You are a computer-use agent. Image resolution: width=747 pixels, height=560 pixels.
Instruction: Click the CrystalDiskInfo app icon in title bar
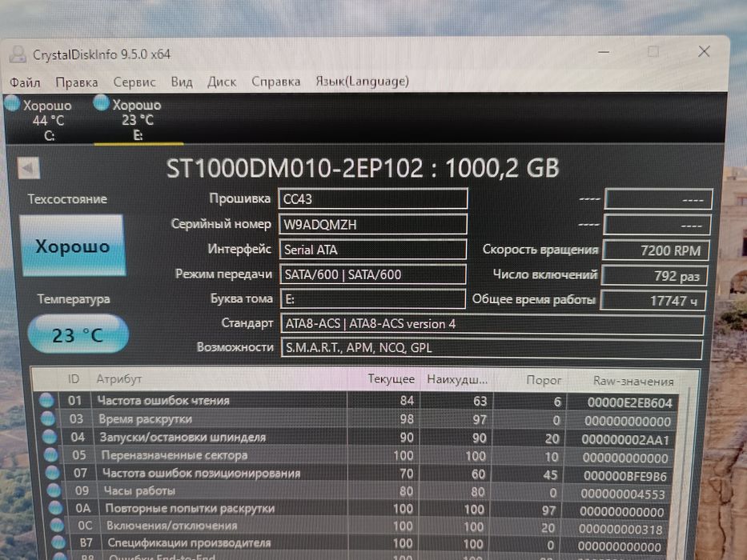pyautogui.click(x=18, y=54)
